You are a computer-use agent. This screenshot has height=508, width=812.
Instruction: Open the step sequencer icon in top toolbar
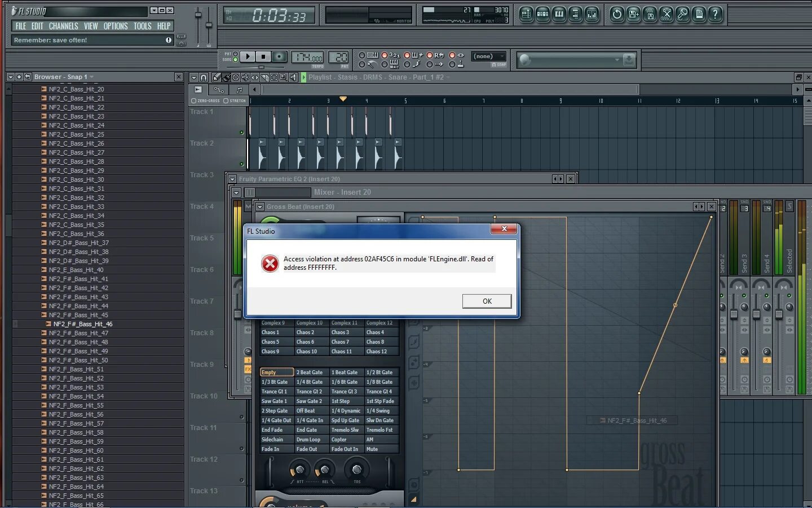click(542, 14)
